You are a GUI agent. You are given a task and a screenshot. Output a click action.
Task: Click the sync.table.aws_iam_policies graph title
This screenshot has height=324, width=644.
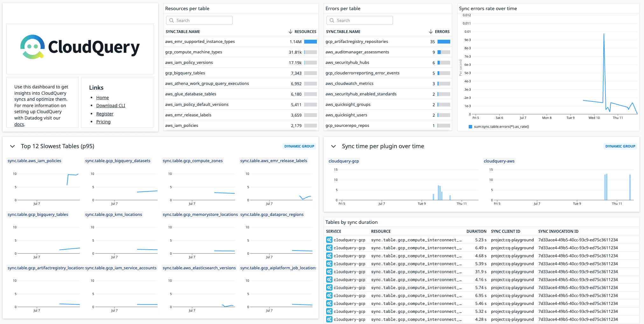point(34,161)
